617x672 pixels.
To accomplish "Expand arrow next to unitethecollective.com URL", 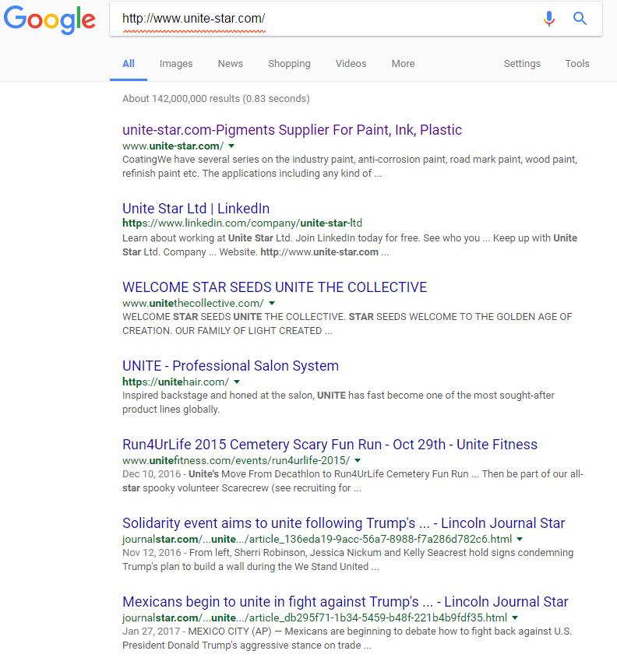I will [272, 303].
